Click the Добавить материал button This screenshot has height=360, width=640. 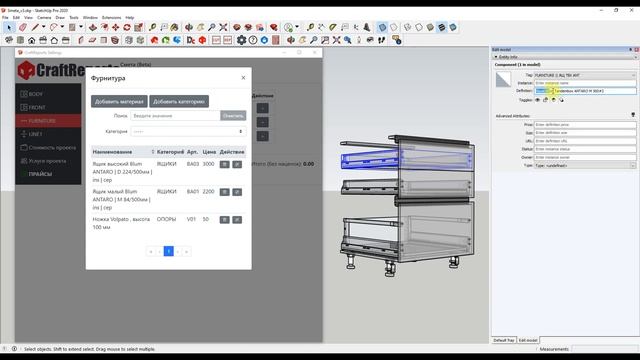(x=119, y=102)
